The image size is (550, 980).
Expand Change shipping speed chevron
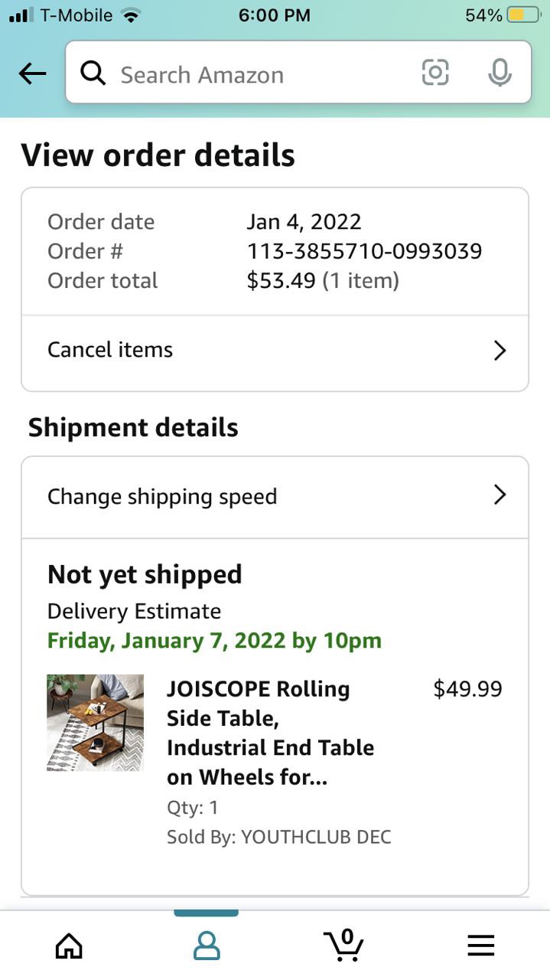(x=500, y=495)
